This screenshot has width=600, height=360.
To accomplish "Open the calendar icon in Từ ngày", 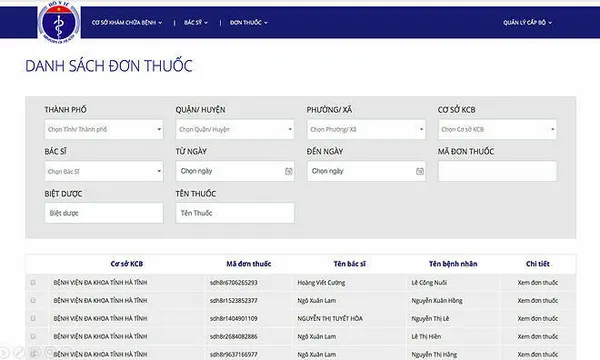I will [289, 171].
